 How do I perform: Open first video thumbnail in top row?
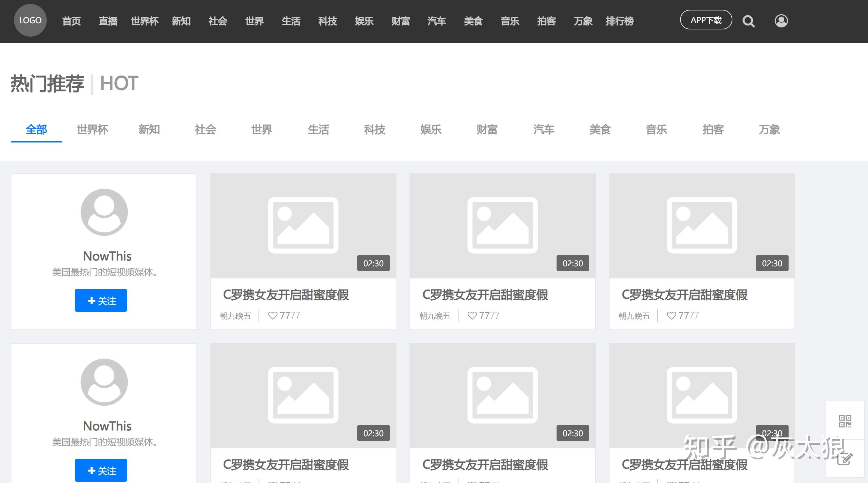coord(303,225)
